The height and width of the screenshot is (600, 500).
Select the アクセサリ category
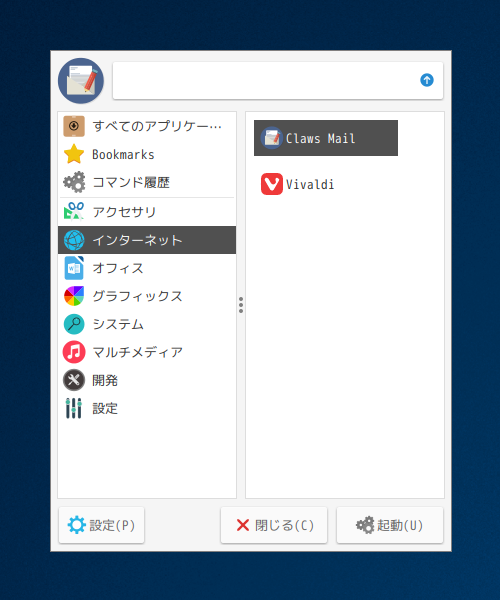tap(124, 212)
